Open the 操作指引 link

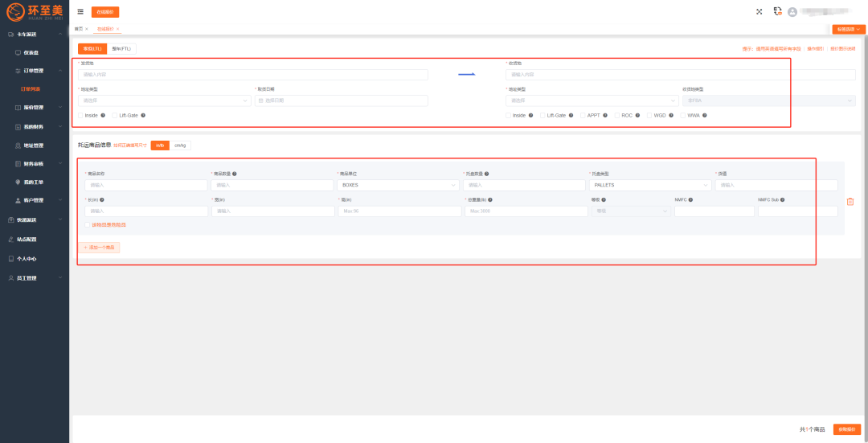[x=816, y=49]
